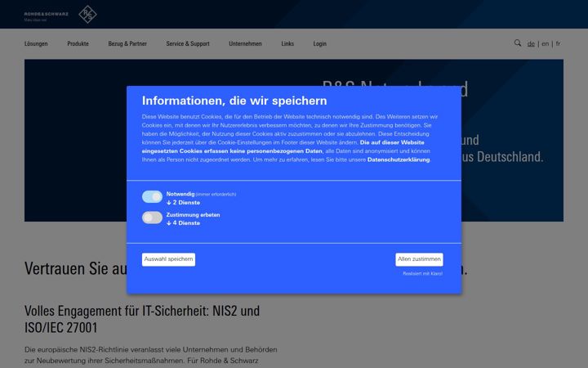Open the Bezug & Partner menu
The height and width of the screenshot is (368, 588).
click(x=127, y=43)
